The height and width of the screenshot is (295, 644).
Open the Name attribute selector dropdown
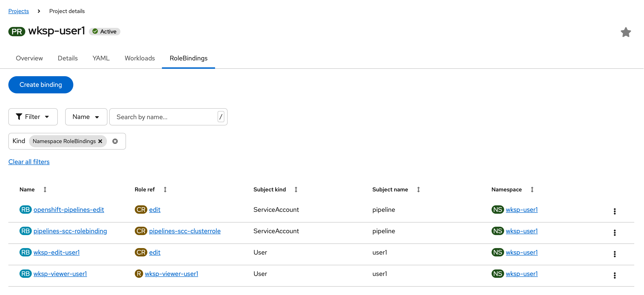[86, 117]
